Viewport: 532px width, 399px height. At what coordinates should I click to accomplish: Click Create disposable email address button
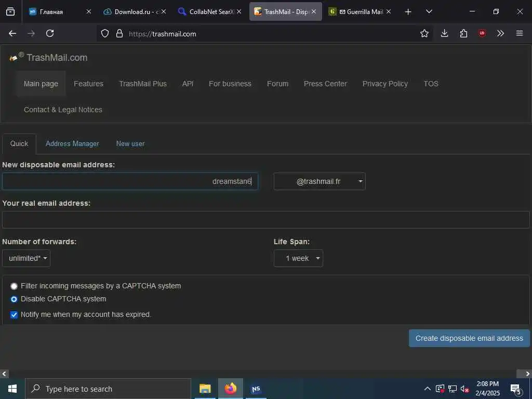click(x=469, y=338)
